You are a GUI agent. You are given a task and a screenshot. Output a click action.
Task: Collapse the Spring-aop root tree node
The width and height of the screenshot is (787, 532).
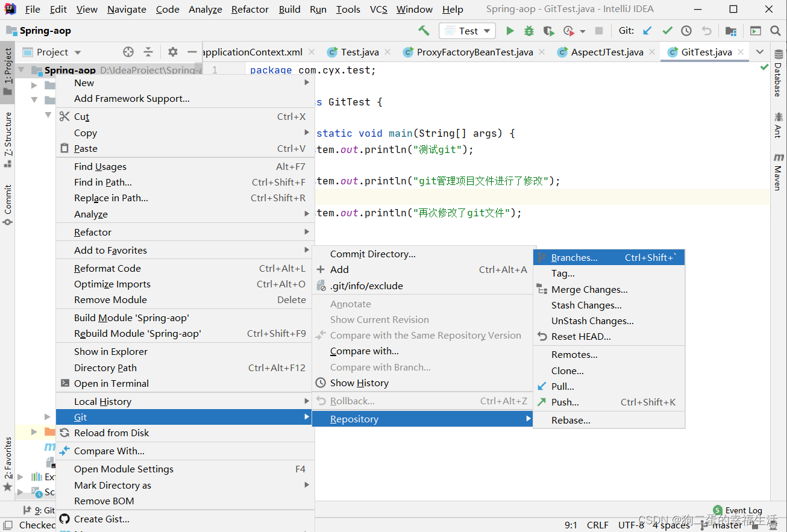(21, 70)
